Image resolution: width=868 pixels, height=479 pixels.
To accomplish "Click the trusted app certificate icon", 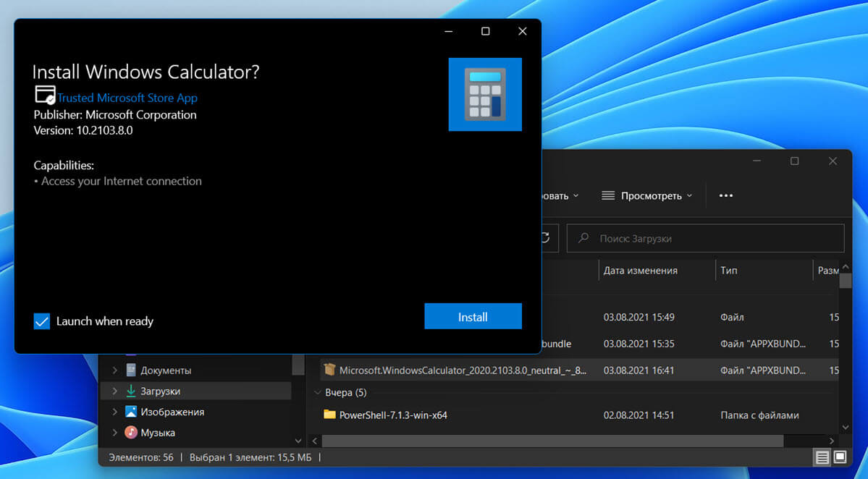I will click(45, 96).
